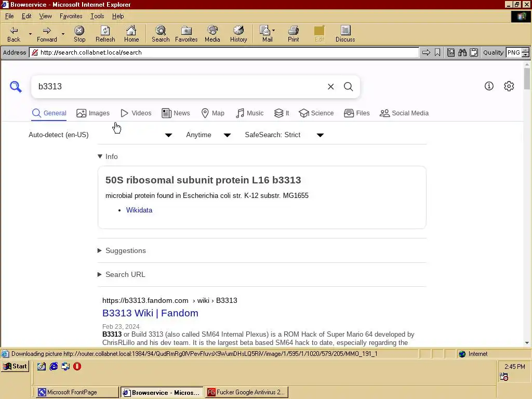Switch to the It tab
This screenshot has height=399, width=532.
(282, 113)
